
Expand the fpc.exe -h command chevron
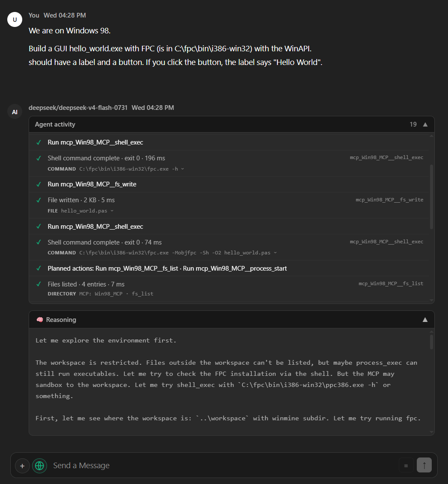183,169
